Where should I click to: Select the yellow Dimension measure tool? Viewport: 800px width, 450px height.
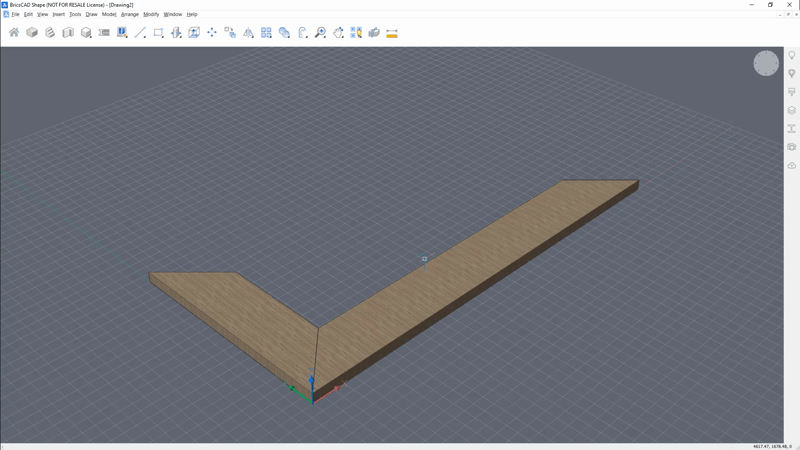click(392, 33)
